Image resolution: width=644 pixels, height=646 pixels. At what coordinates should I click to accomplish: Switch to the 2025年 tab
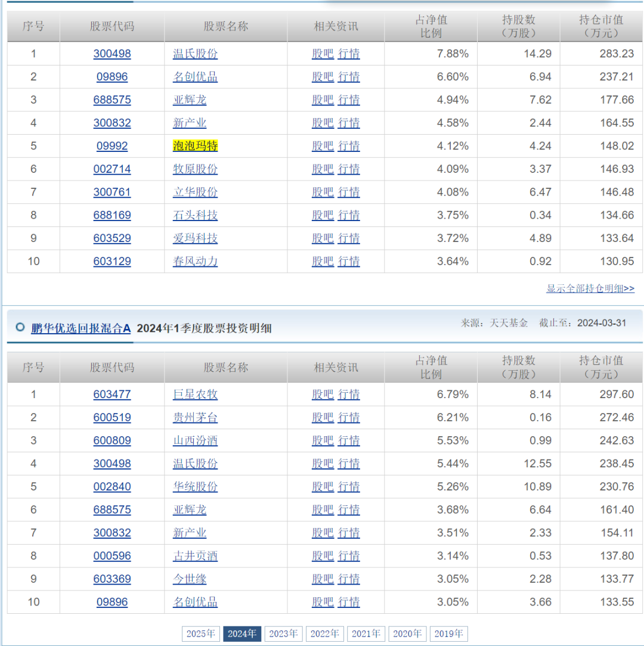(201, 633)
